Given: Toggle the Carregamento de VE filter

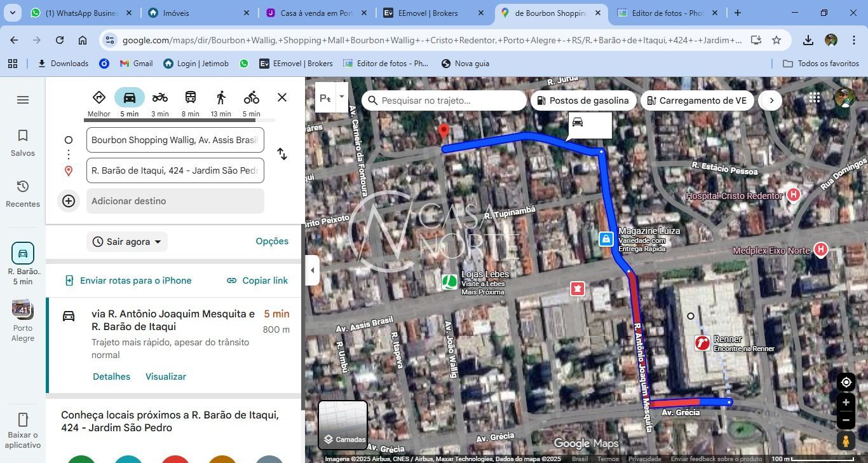Looking at the screenshot, I should click(696, 100).
